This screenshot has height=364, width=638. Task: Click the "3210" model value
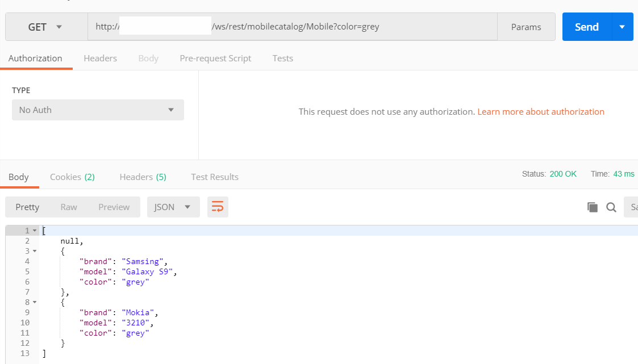point(135,323)
